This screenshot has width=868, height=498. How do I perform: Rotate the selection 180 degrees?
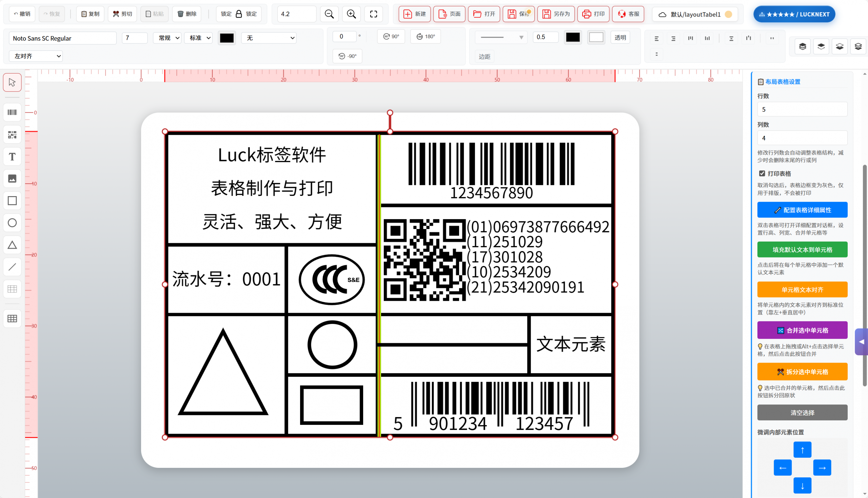click(x=425, y=36)
